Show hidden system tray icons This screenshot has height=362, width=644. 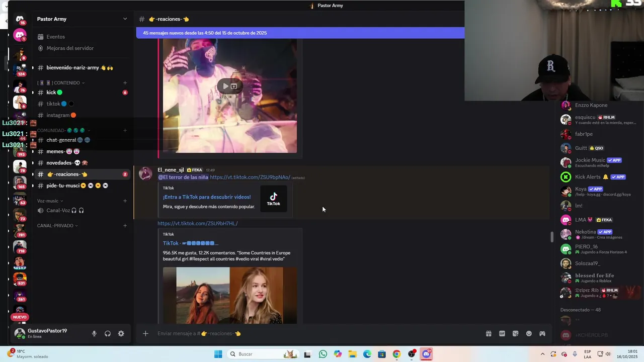point(542,354)
